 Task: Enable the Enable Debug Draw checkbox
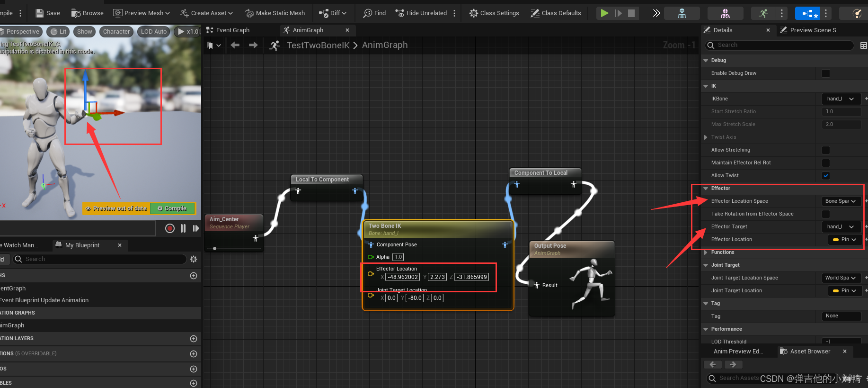coord(826,73)
